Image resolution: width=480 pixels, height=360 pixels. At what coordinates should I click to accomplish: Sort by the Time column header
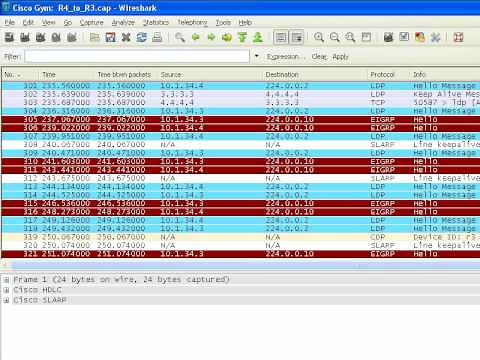tap(66, 75)
